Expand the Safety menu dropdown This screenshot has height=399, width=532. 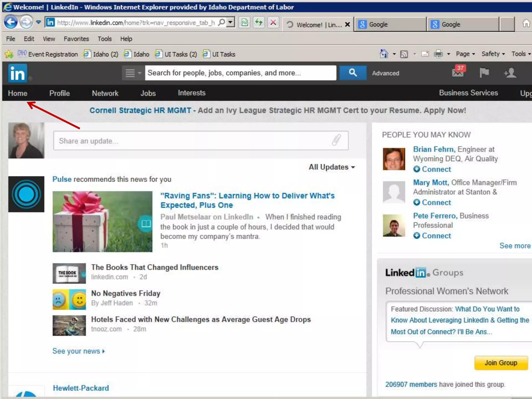click(493, 54)
